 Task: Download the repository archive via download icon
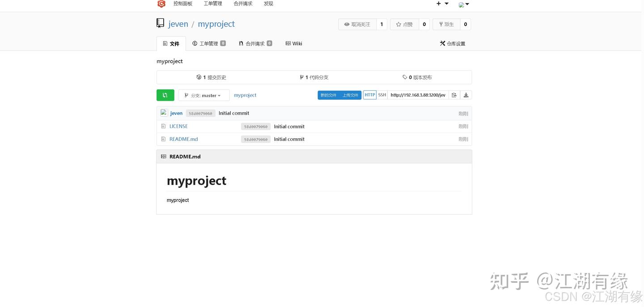coord(466,95)
